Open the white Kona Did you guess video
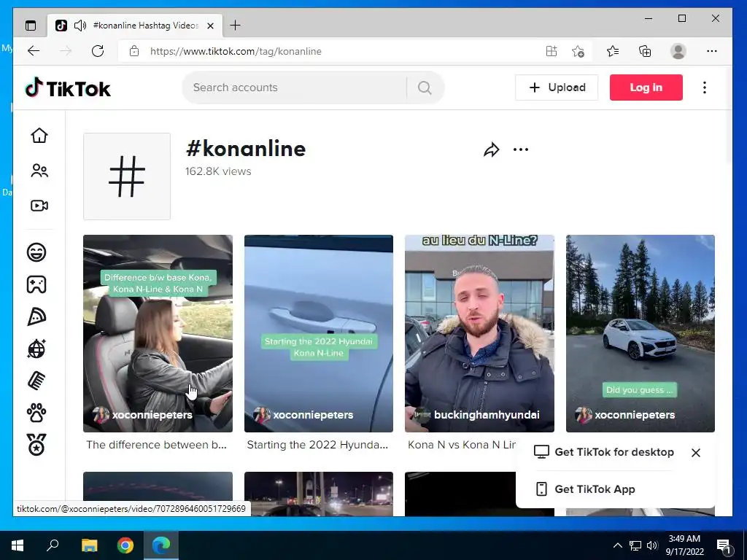The width and height of the screenshot is (747, 560). 640,333
